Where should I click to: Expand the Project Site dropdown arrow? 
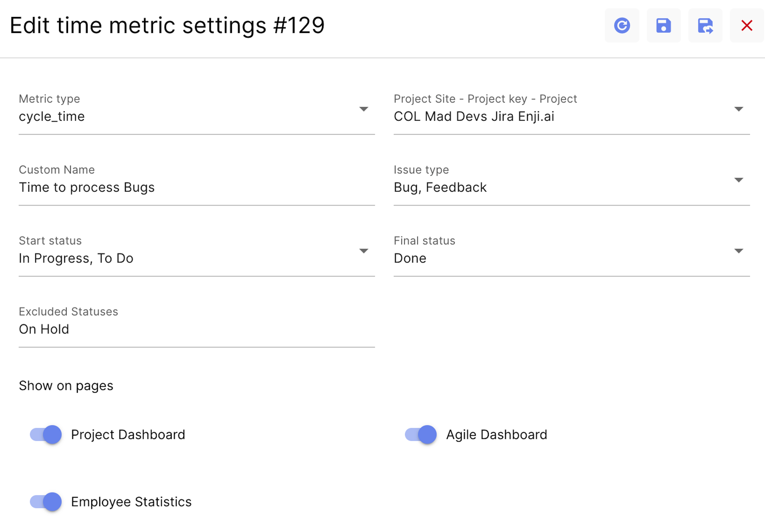click(739, 109)
